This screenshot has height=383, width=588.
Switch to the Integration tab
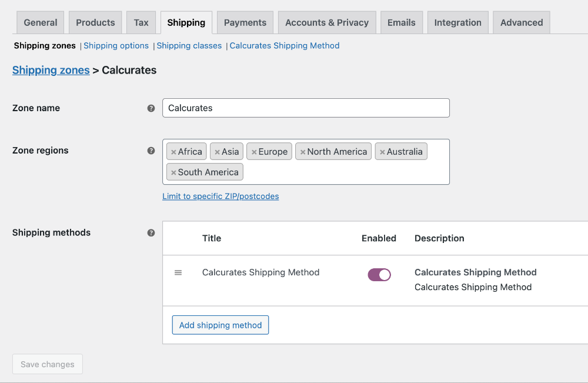click(458, 22)
